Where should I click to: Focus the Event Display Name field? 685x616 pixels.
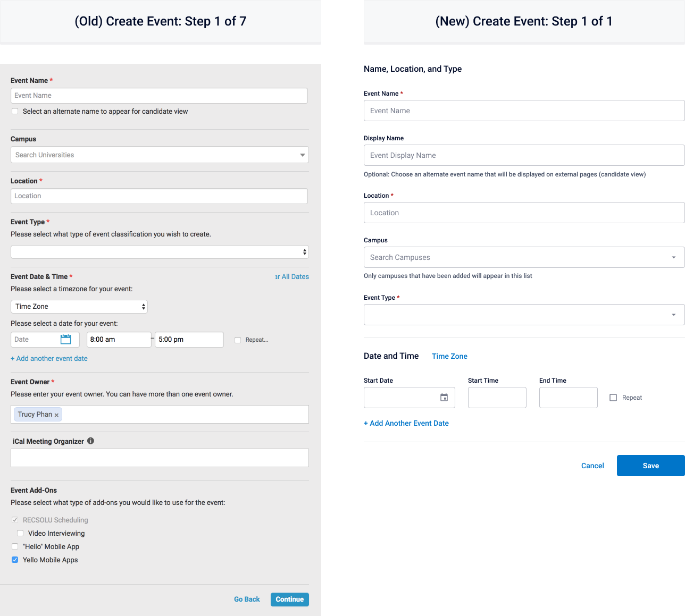tap(524, 155)
